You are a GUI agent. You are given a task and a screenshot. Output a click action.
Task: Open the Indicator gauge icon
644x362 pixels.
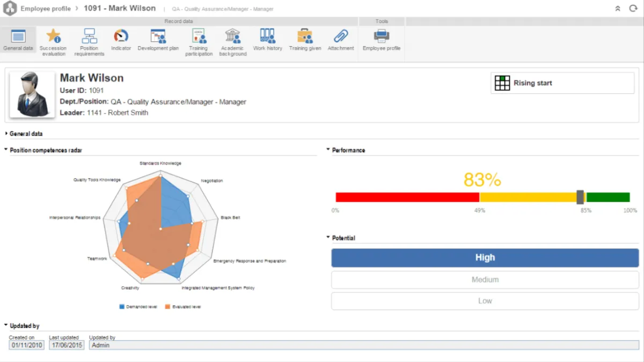121,36
